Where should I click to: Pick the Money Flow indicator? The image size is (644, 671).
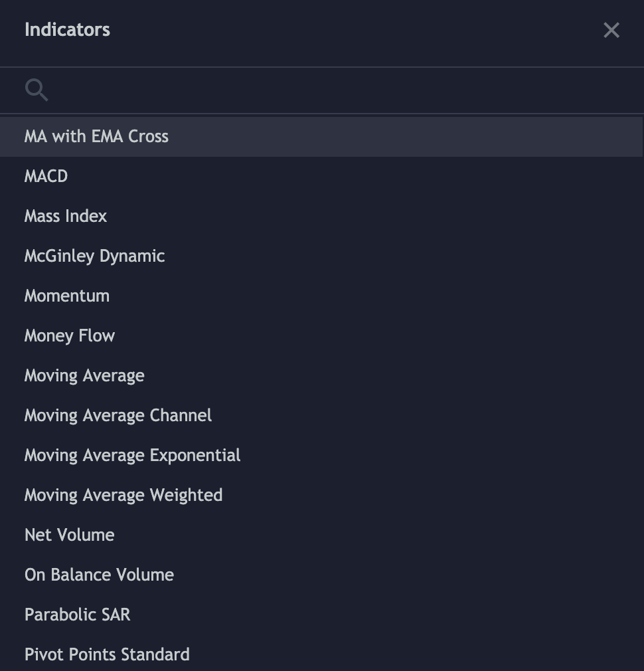[x=322, y=335]
